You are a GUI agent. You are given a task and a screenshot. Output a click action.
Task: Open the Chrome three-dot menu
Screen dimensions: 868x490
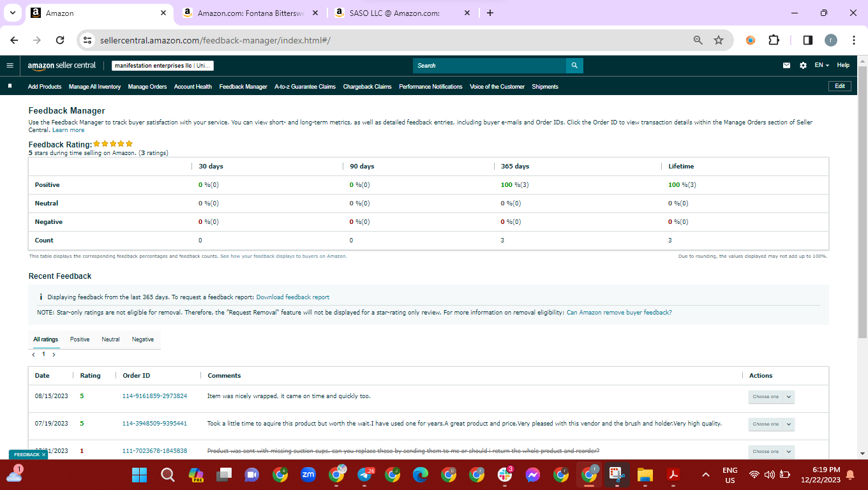(x=853, y=40)
